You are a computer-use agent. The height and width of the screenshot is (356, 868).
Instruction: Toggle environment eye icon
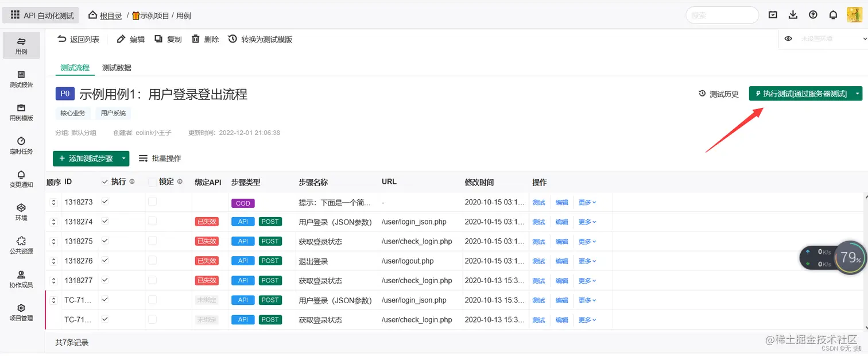pos(788,38)
